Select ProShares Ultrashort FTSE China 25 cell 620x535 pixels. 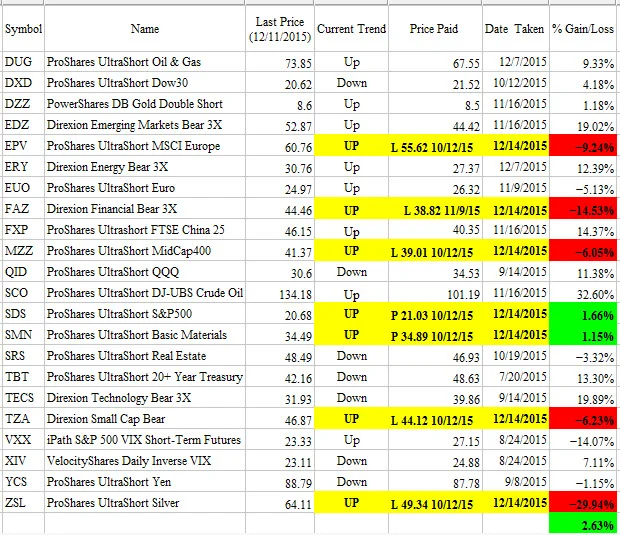pyautogui.click(x=145, y=230)
